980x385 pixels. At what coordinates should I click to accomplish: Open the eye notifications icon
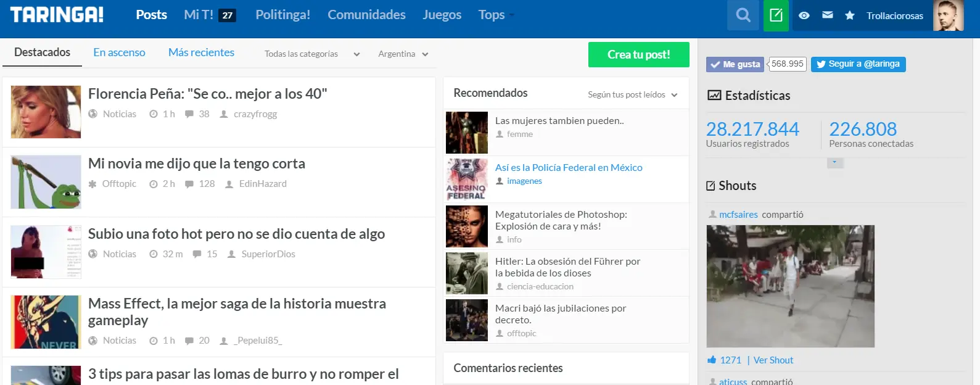click(x=804, y=15)
